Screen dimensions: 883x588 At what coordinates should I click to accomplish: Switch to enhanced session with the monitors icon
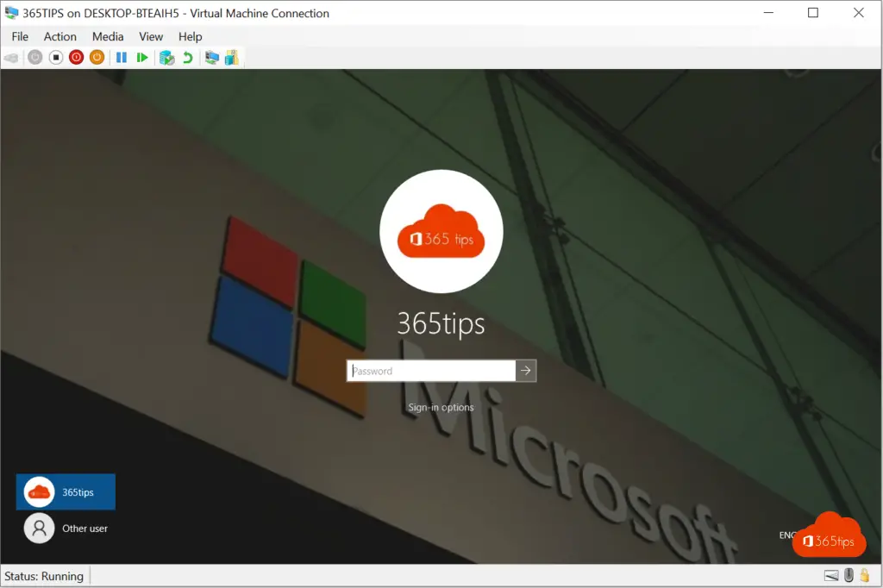click(211, 58)
